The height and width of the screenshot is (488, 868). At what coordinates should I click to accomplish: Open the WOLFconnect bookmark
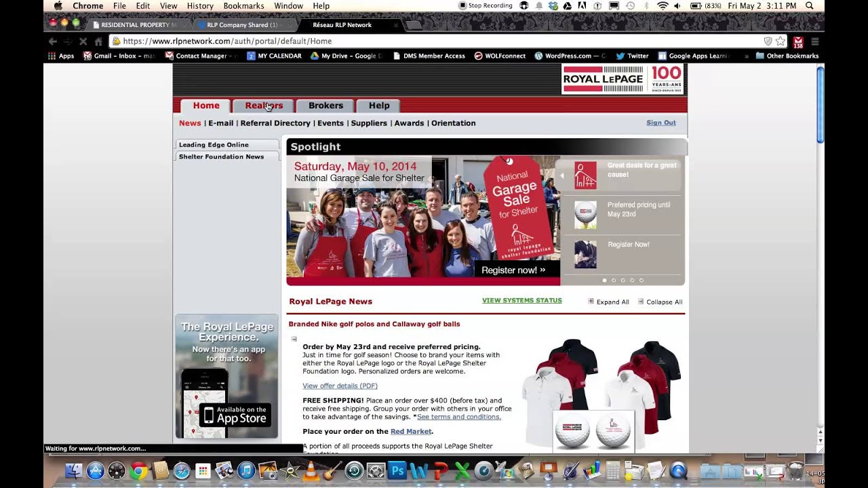(x=500, y=56)
